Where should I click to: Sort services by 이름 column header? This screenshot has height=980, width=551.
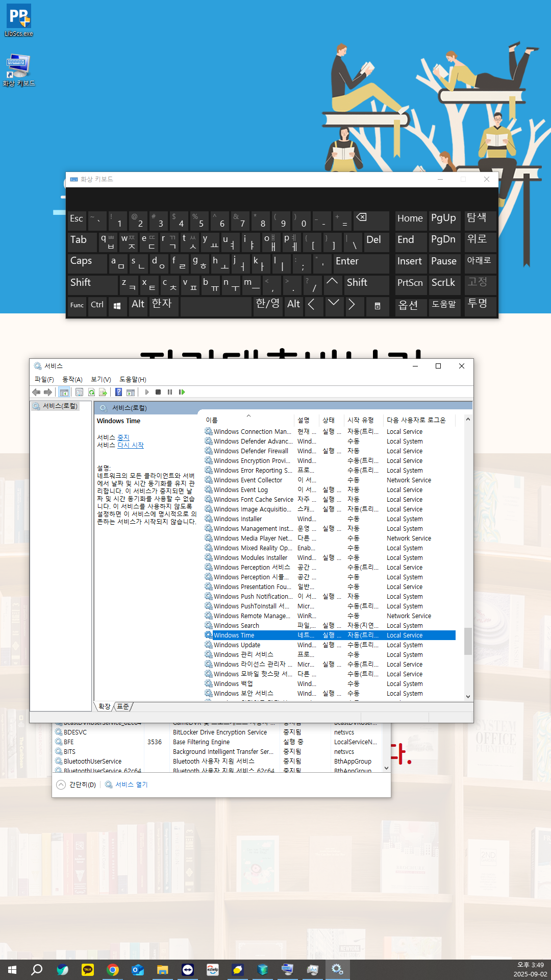248,420
